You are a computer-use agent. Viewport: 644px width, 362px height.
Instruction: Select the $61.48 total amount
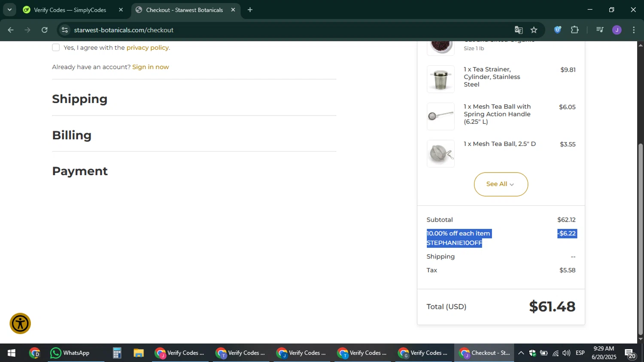pyautogui.click(x=552, y=307)
